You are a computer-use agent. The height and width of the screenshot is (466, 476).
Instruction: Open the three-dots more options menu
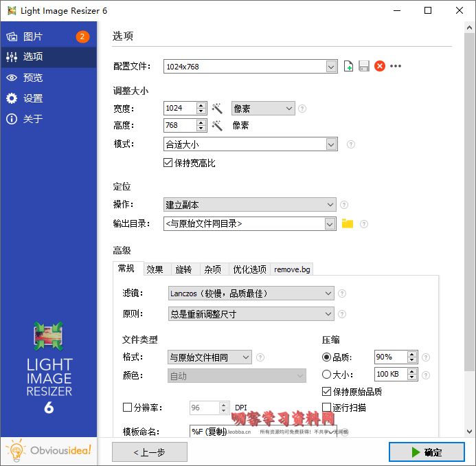click(x=396, y=67)
